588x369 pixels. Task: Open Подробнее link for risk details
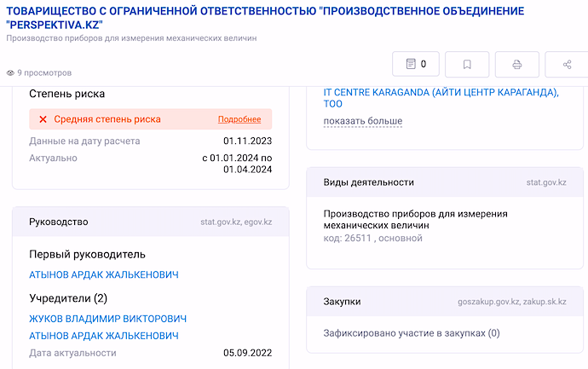coord(239,119)
